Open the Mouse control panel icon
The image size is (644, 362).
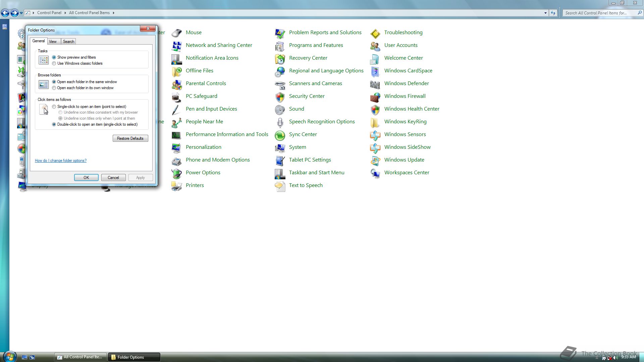point(177,33)
